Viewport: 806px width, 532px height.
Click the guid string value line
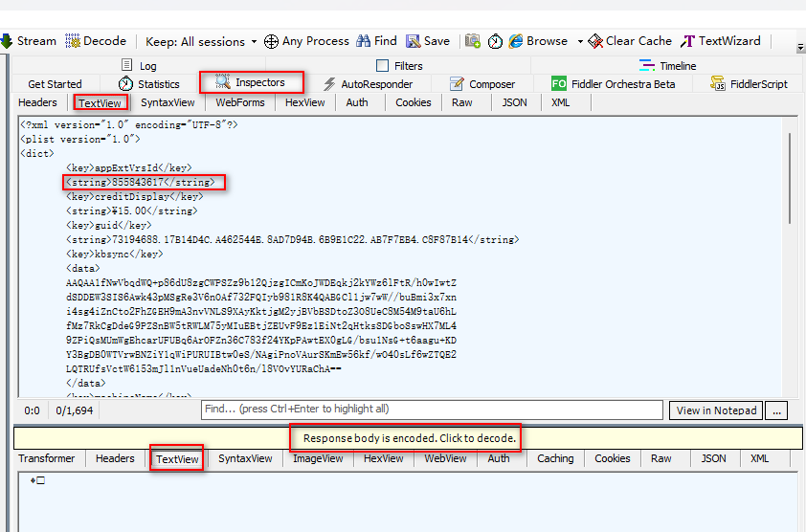point(293,240)
